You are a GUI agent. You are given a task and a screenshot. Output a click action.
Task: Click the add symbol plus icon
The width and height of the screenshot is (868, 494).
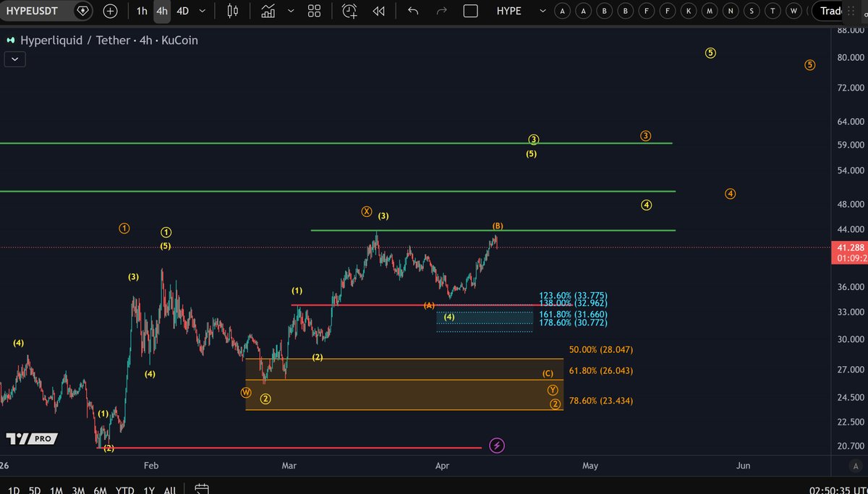[x=109, y=11]
